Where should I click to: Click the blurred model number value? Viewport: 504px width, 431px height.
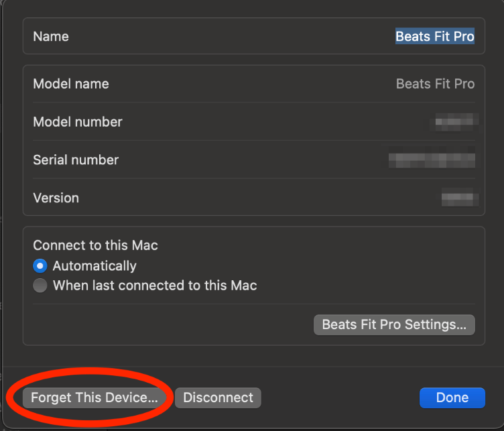click(x=456, y=122)
